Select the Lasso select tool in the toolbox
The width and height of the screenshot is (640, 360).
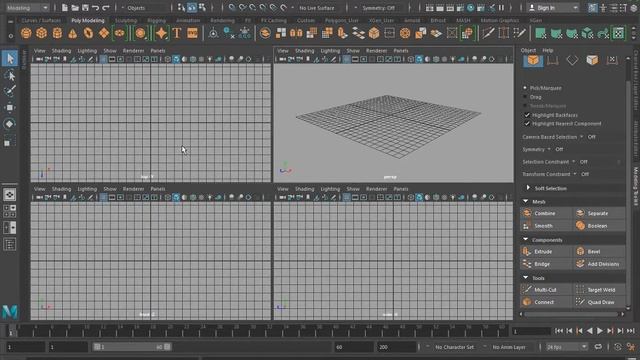[x=10, y=75]
